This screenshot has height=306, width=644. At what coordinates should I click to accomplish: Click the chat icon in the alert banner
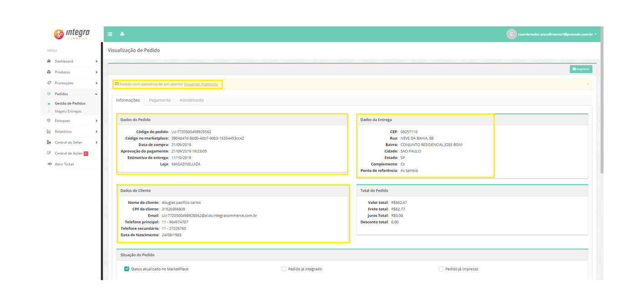click(117, 84)
